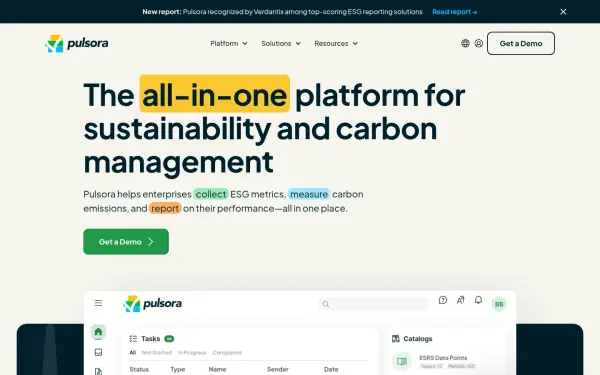Click the Date column header
Image resolution: width=600 pixels, height=375 pixels.
click(331, 369)
